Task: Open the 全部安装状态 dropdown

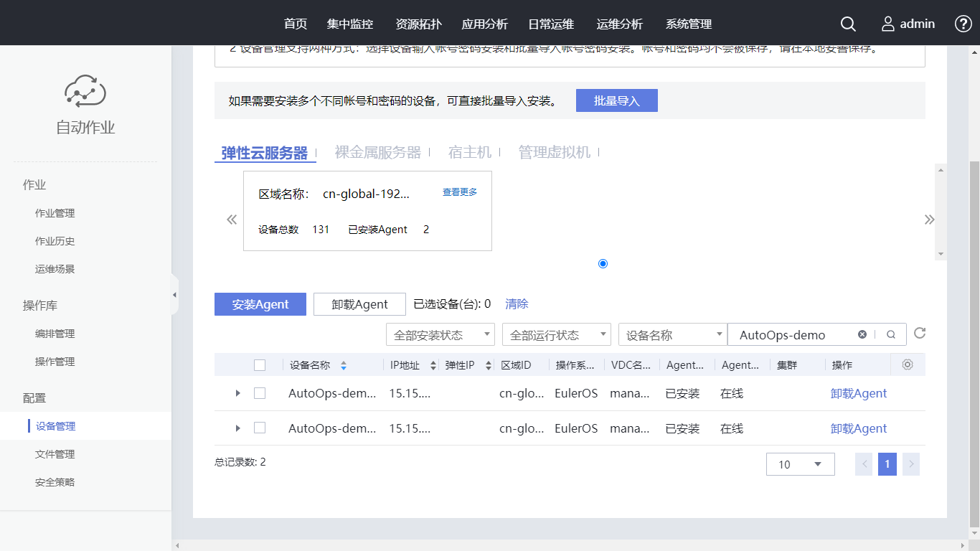Action: 440,335
